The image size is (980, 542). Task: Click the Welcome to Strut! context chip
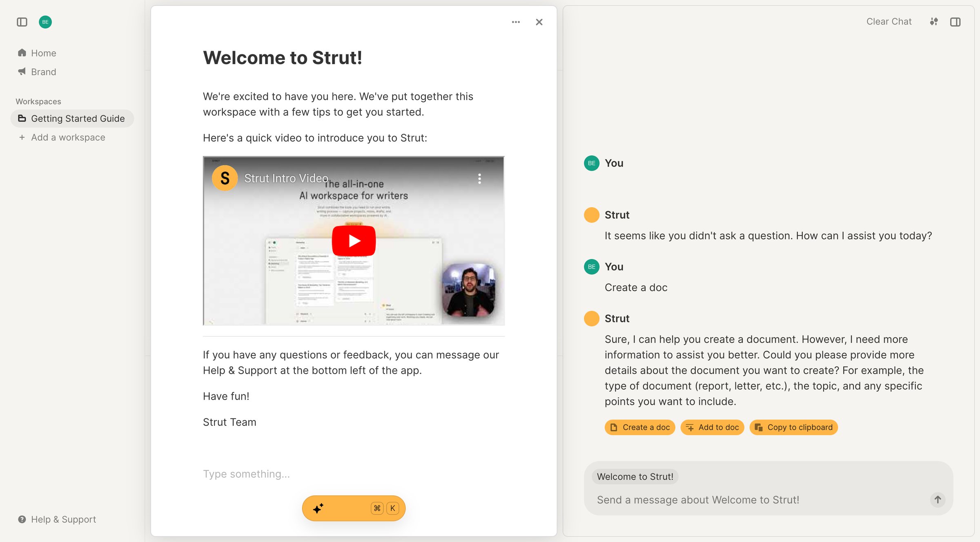pyautogui.click(x=635, y=477)
